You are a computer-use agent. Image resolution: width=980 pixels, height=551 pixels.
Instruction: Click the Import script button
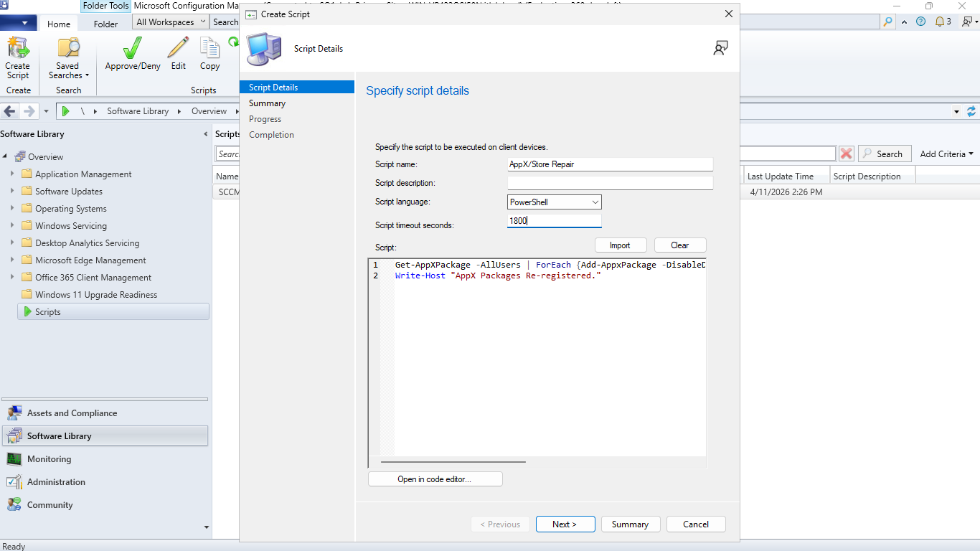click(x=620, y=245)
